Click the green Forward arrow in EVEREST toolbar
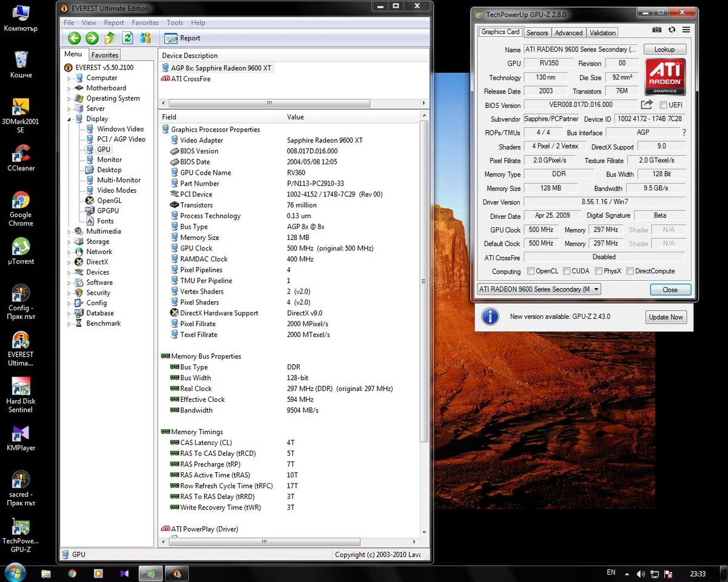This screenshot has width=728, height=582. tap(92, 38)
